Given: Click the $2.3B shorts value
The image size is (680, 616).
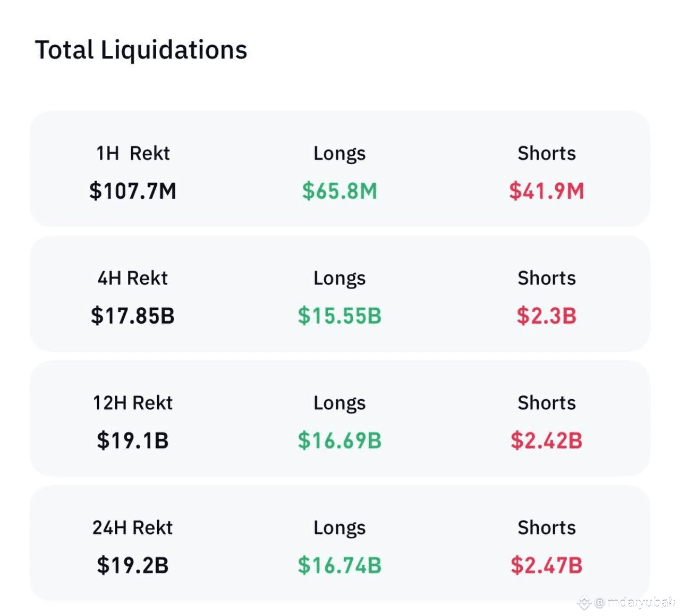Looking at the screenshot, I should [x=546, y=316].
